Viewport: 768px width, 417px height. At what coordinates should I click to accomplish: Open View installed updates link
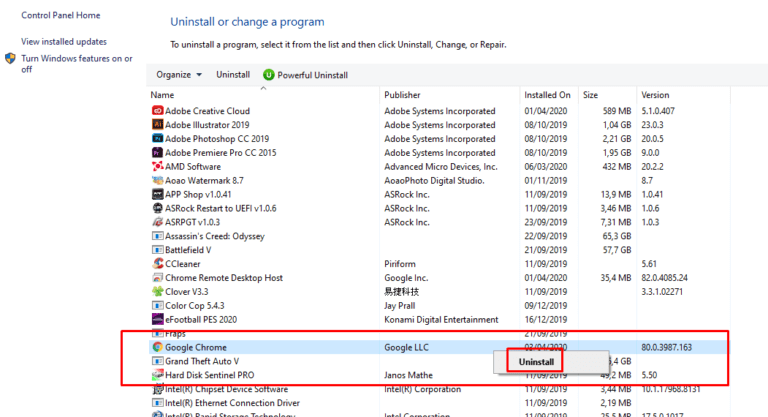(x=64, y=42)
